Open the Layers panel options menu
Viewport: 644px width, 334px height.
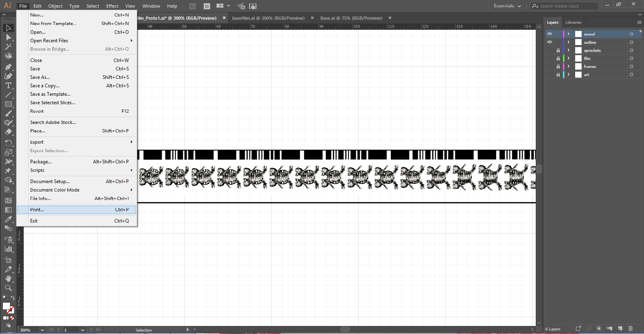tap(640, 23)
